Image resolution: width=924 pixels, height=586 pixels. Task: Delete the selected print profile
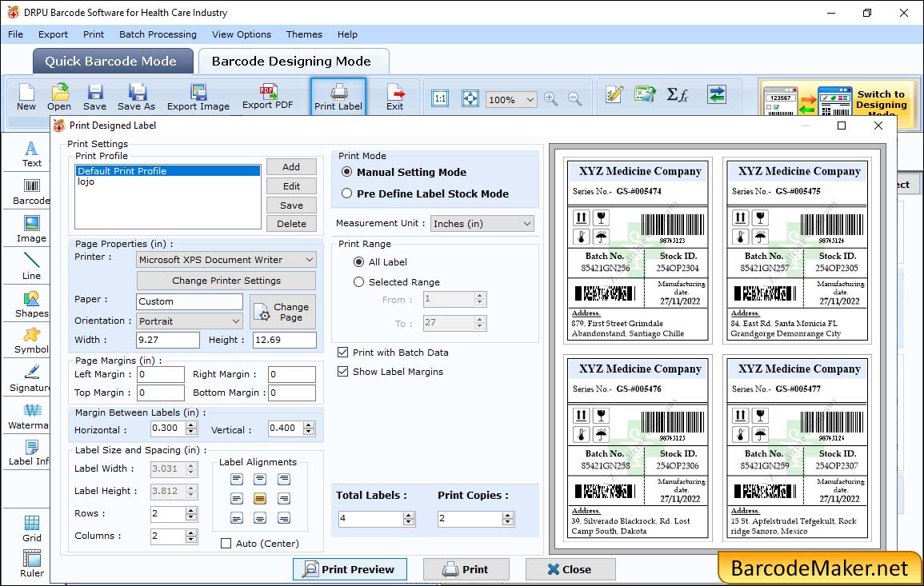291,224
